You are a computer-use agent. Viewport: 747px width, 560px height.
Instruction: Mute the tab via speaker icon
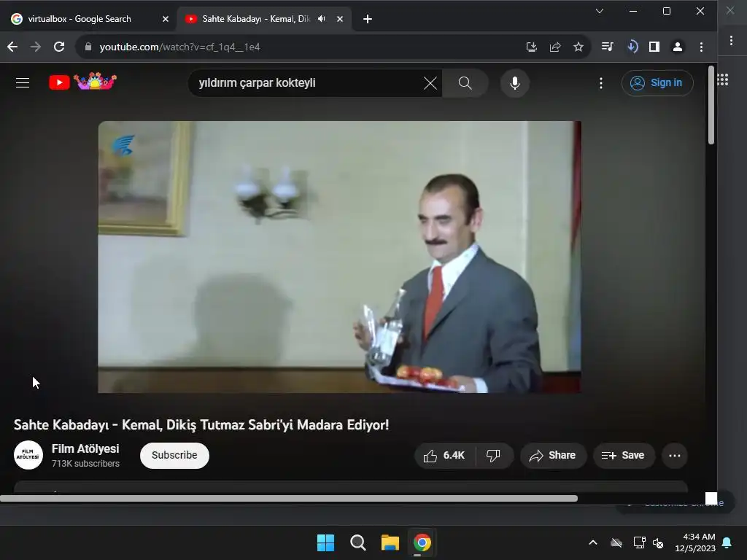pyautogui.click(x=322, y=19)
